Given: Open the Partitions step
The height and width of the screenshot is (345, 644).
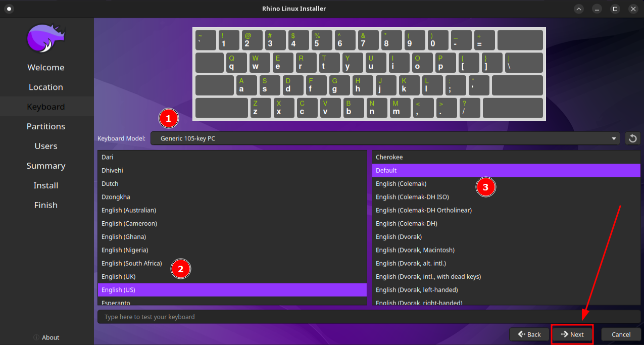Looking at the screenshot, I should click(46, 126).
